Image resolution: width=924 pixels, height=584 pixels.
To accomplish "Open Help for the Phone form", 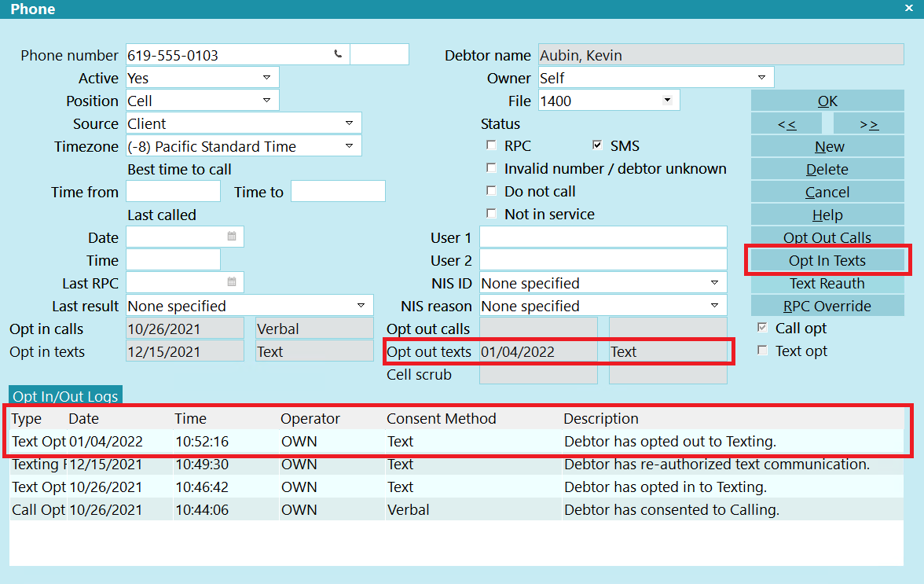I will (x=827, y=215).
